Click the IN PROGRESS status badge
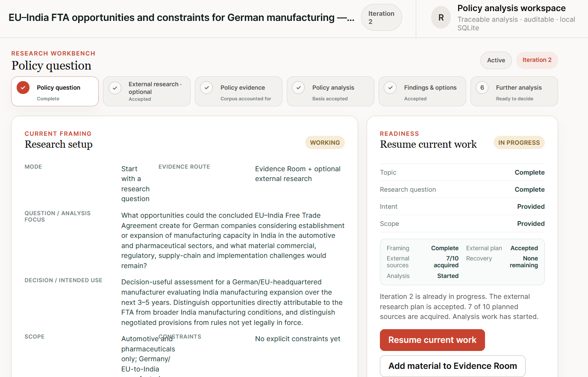The width and height of the screenshot is (588, 377). 519,143
